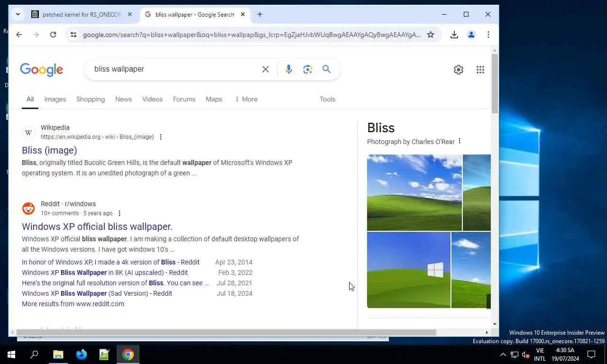Open File Explorer from taskbar
Image resolution: width=607 pixels, height=364 pixels.
coord(58,355)
